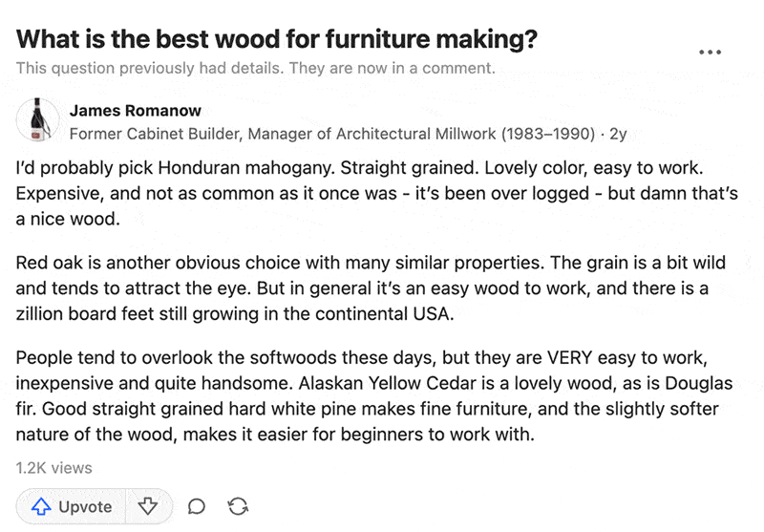Click 'Red oak' at the second paragraph's start
This screenshot has width=764, height=532.
(49, 263)
